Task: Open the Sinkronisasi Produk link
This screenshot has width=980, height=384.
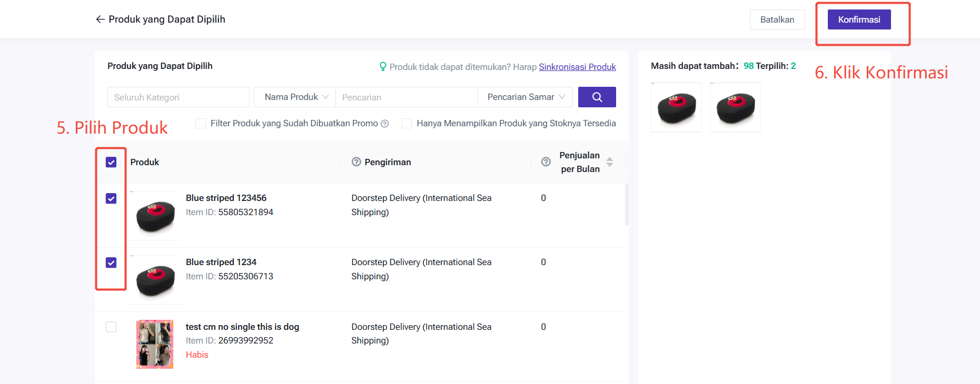Action: tap(577, 67)
